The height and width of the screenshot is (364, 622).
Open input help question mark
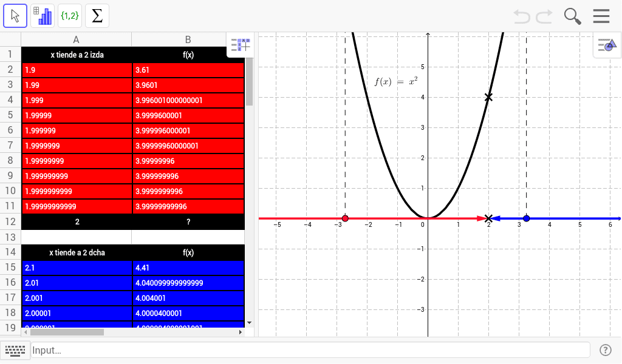(606, 350)
